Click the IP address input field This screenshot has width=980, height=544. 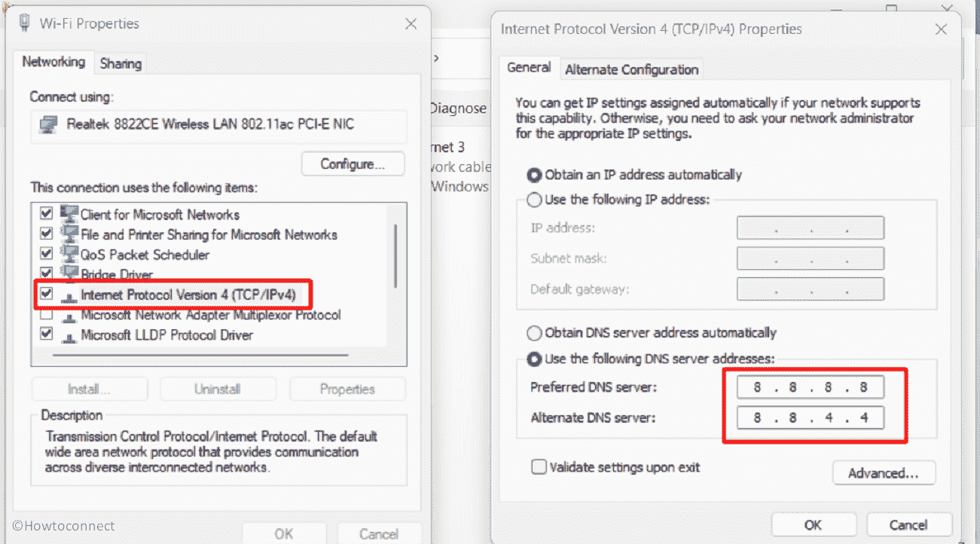(810, 228)
